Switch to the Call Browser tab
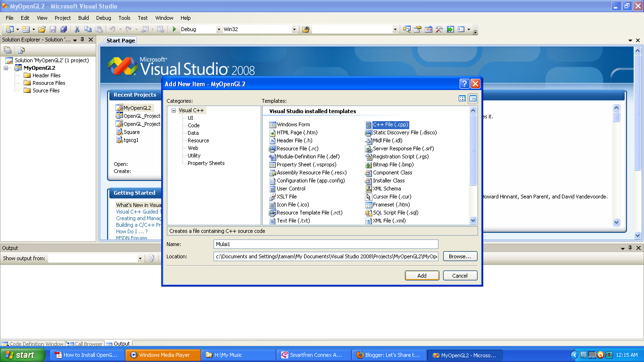Viewport: 644px width, 362px height. click(x=85, y=344)
